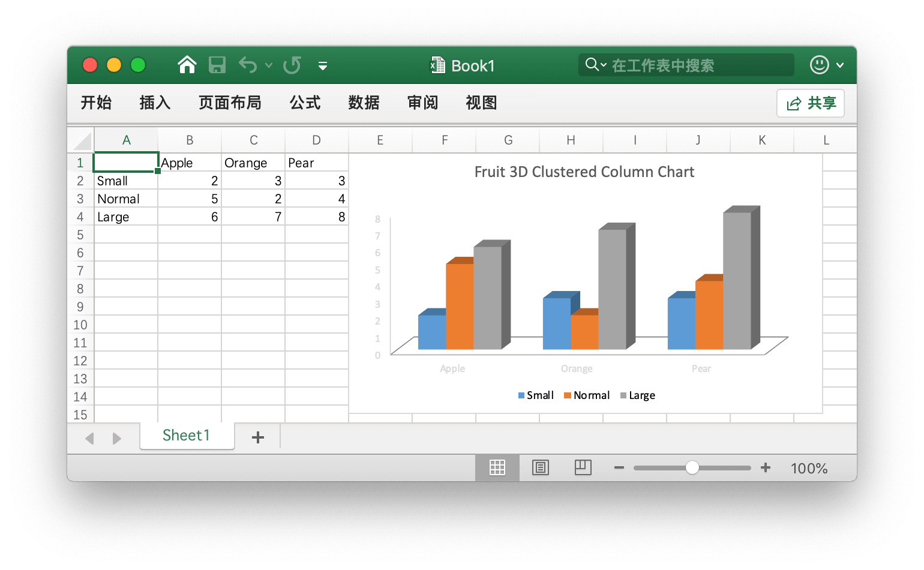The height and width of the screenshot is (570, 924).
Task: Expand the Undo dropdown arrow
Action: pyautogui.click(x=268, y=66)
